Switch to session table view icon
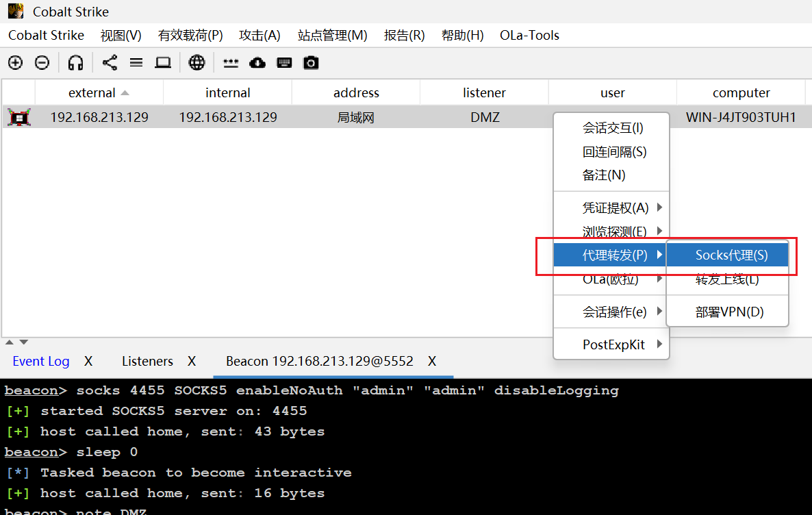This screenshot has width=812, height=515. coord(136,63)
